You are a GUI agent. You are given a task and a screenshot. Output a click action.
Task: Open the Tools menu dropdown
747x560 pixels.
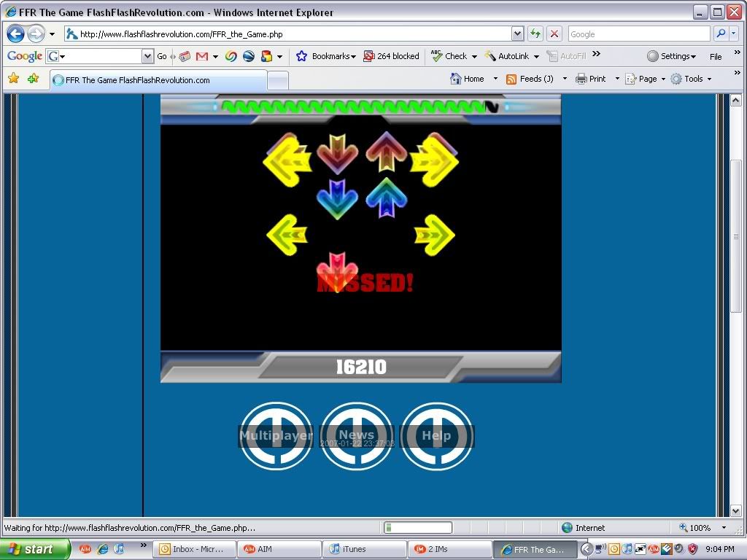click(x=690, y=79)
